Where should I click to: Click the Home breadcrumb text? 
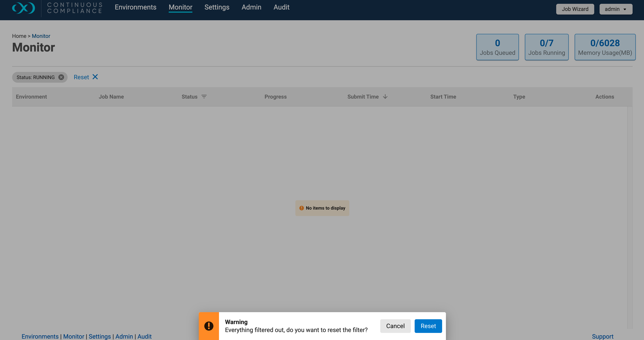pyautogui.click(x=19, y=36)
